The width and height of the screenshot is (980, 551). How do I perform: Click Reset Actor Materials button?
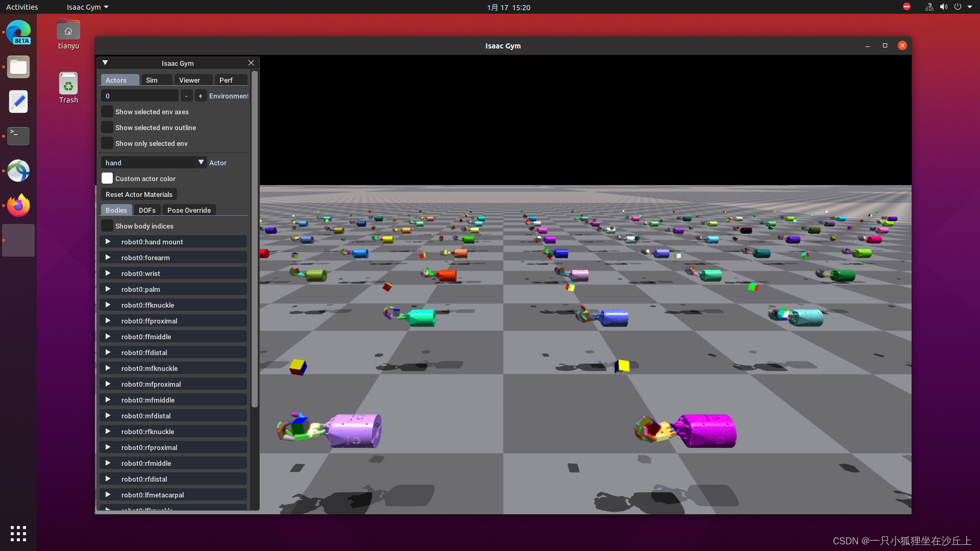pos(139,194)
